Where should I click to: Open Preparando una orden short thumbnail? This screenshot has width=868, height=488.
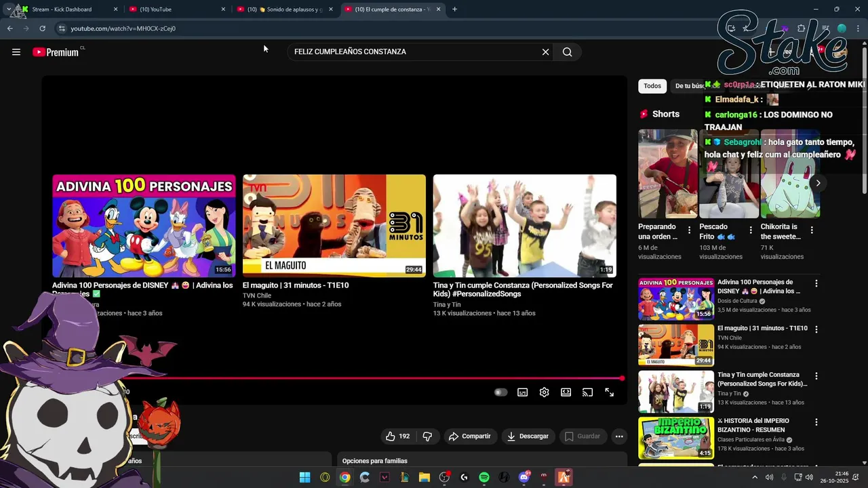[668, 174]
